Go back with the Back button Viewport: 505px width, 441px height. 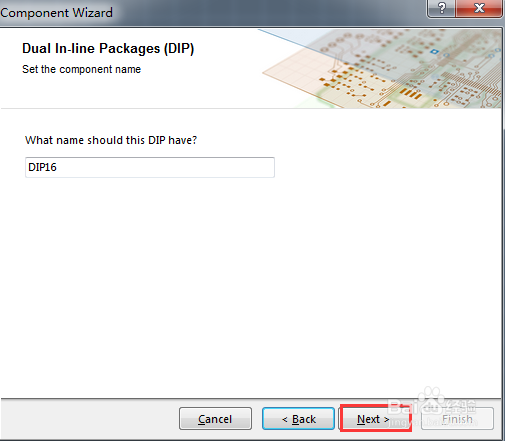(x=298, y=419)
